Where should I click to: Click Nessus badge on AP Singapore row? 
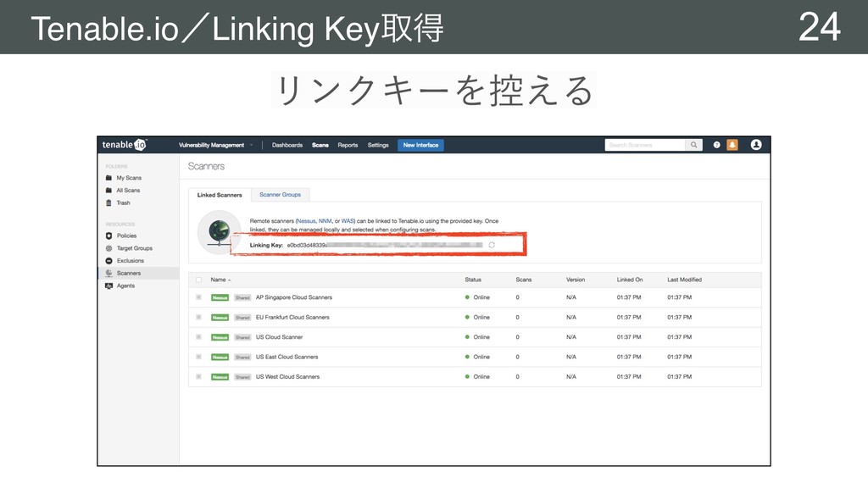(x=220, y=297)
